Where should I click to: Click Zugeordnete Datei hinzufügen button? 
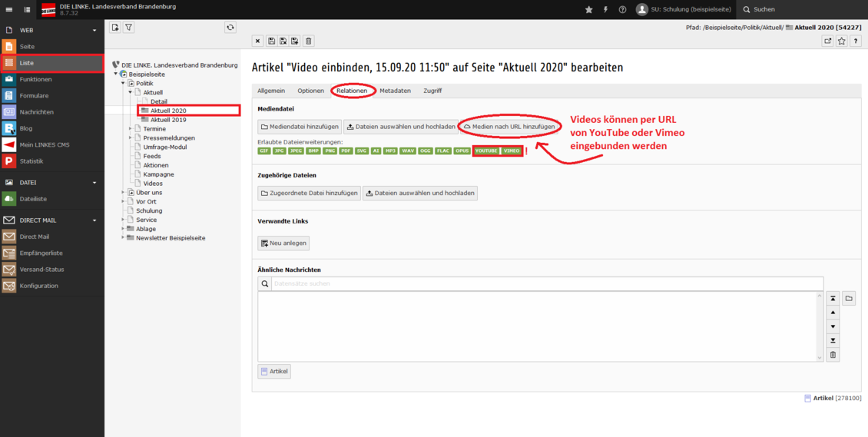pyautogui.click(x=309, y=193)
